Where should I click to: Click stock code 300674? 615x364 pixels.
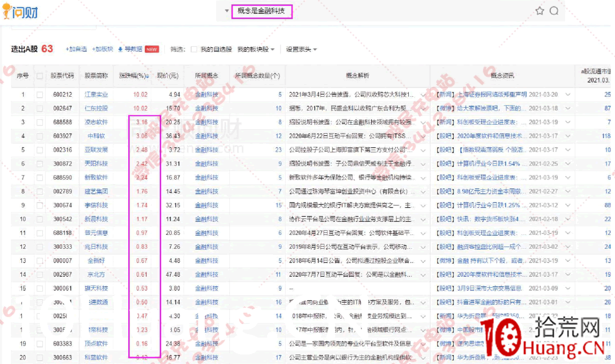(x=62, y=205)
